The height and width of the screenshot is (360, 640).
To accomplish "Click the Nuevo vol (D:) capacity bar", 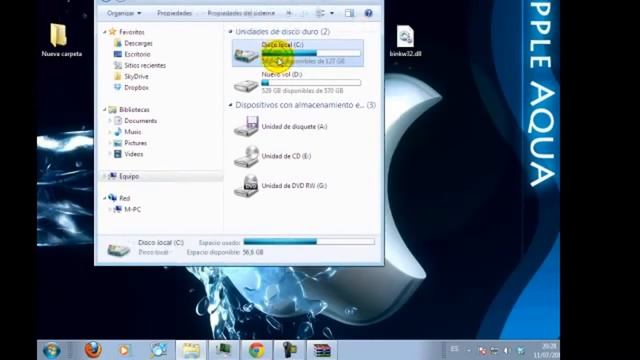I will (311, 83).
